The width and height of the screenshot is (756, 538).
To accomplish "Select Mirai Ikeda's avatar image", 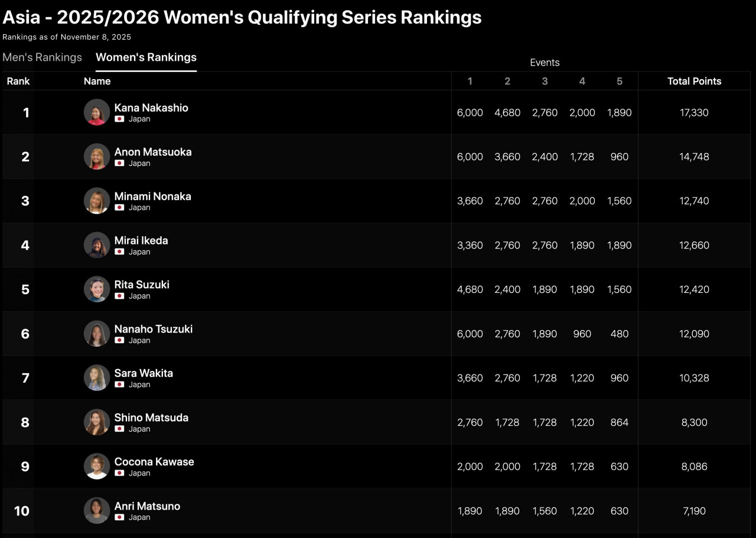I will pyautogui.click(x=97, y=245).
